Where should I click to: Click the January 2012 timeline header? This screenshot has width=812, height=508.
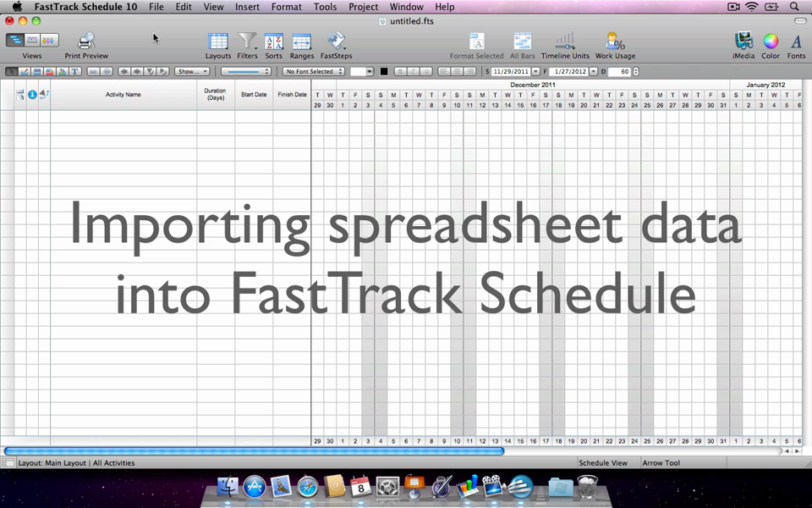765,85
